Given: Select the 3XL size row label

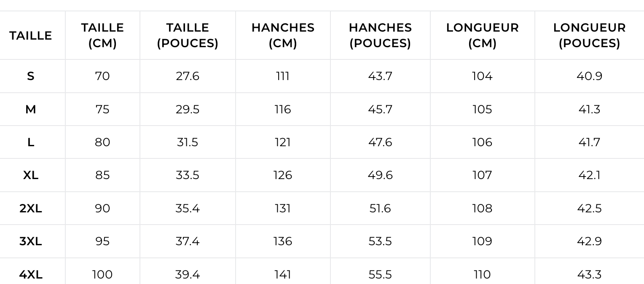Looking at the screenshot, I should click(31, 241).
